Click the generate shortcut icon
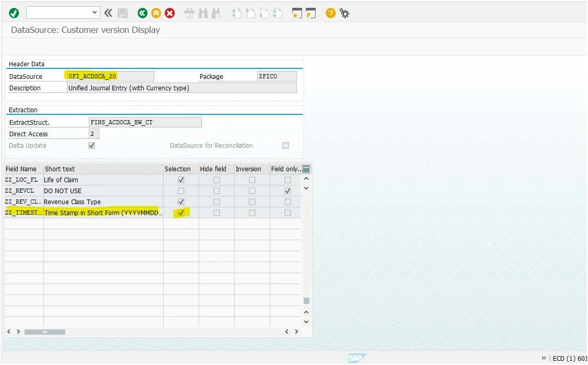 [x=311, y=14]
